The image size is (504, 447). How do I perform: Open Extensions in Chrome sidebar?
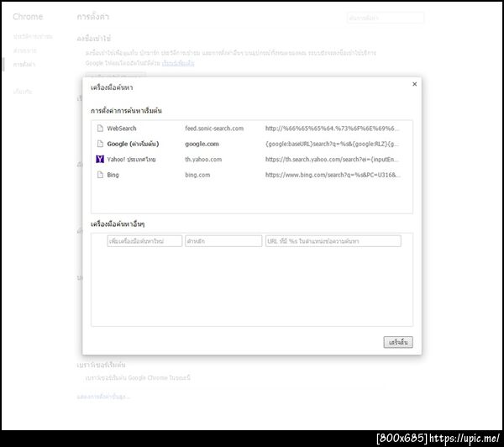tap(24, 50)
